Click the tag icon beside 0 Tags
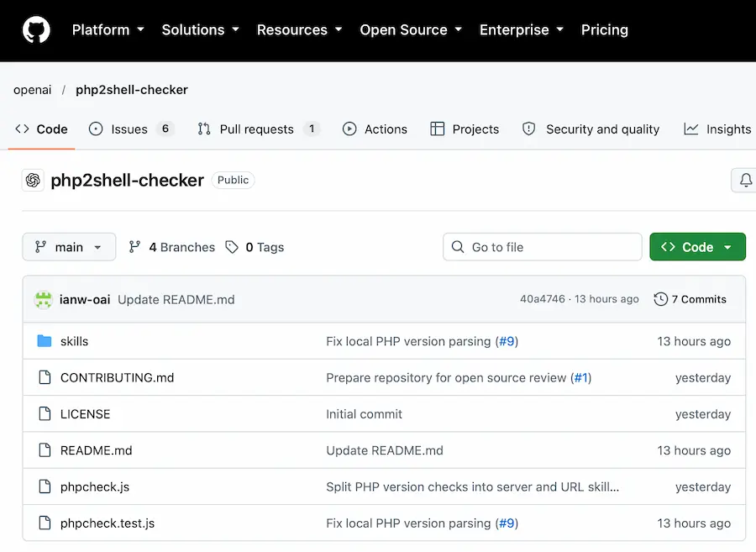Image resolution: width=756 pixels, height=552 pixels. [232, 247]
